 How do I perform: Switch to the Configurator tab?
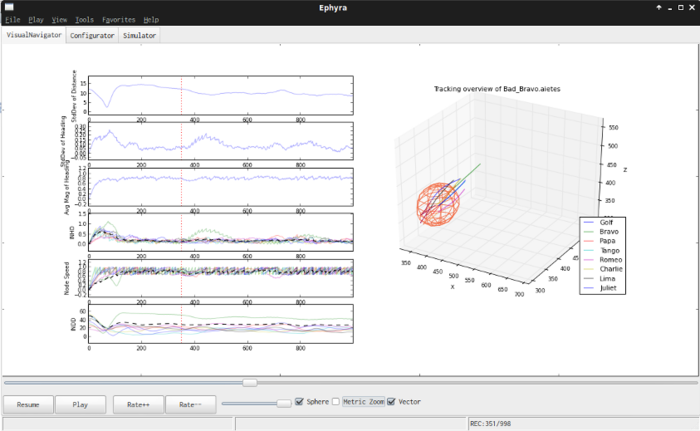coord(92,35)
